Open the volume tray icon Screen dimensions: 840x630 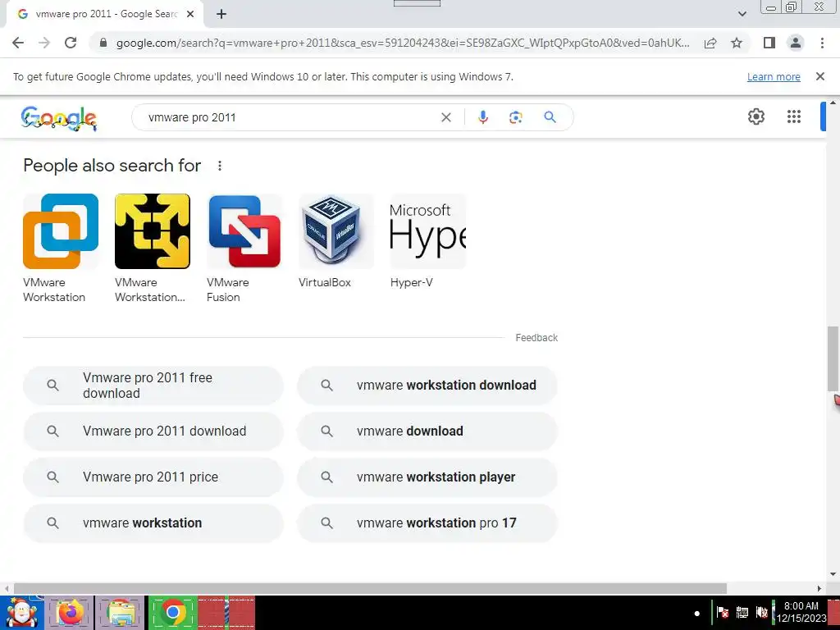point(762,612)
